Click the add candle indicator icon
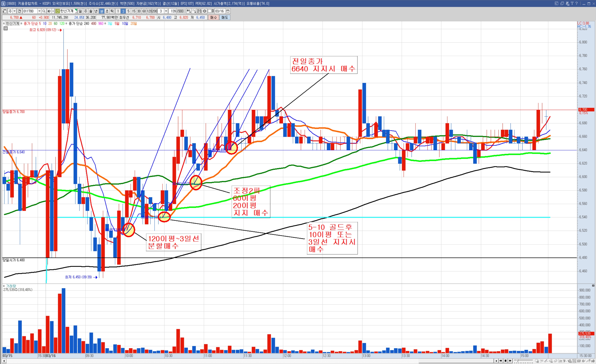 click(x=189, y=11)
